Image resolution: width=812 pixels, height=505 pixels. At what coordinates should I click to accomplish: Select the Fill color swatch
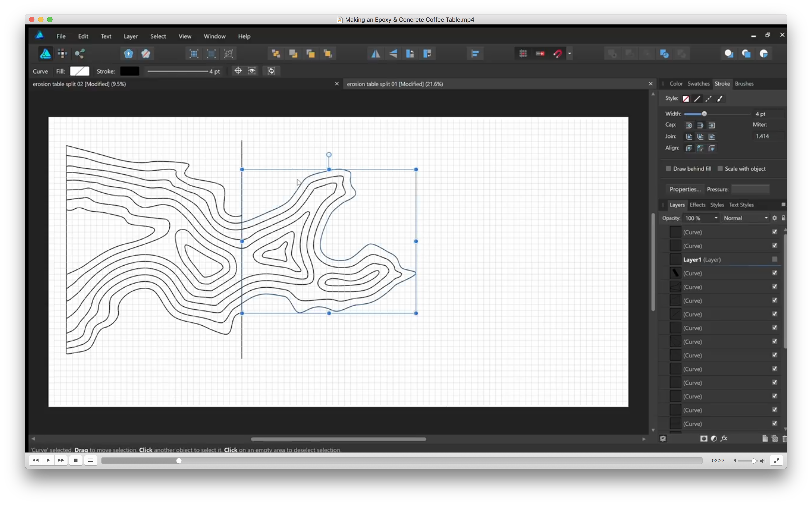click(x=79, y=70)
